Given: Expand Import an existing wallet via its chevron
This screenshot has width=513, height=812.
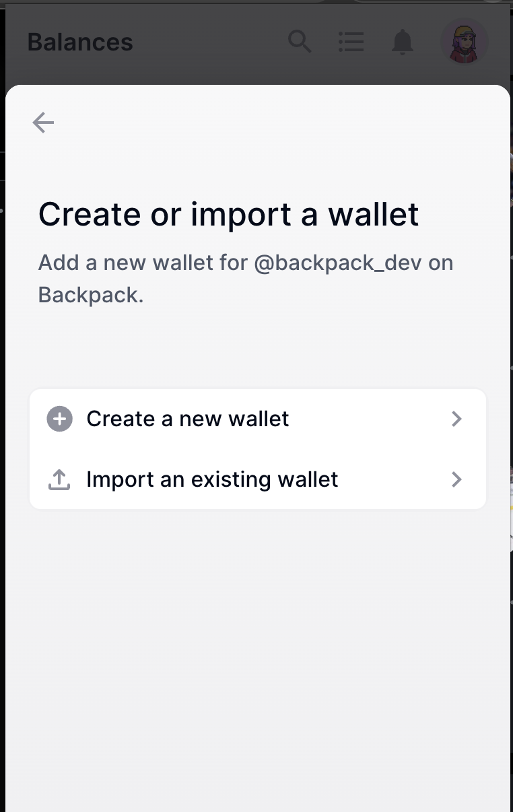Looking at the screenshot, I should pyautogui.click(x=456, y=479).
